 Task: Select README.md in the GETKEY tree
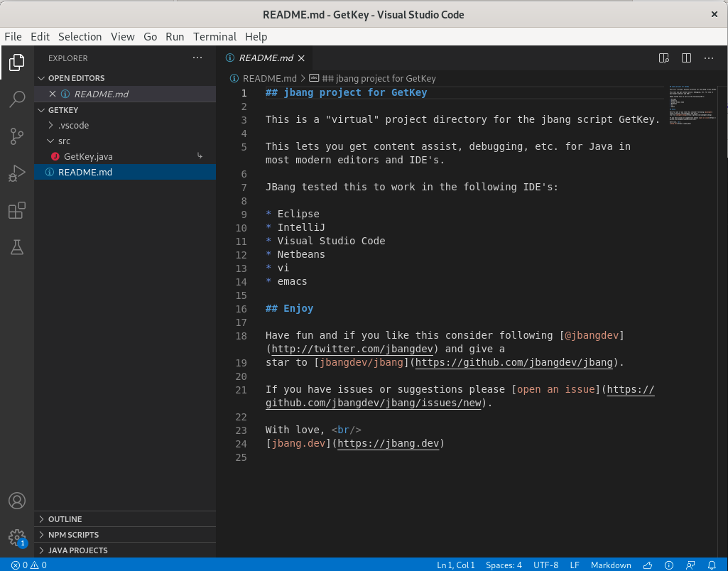click(125, 172)
